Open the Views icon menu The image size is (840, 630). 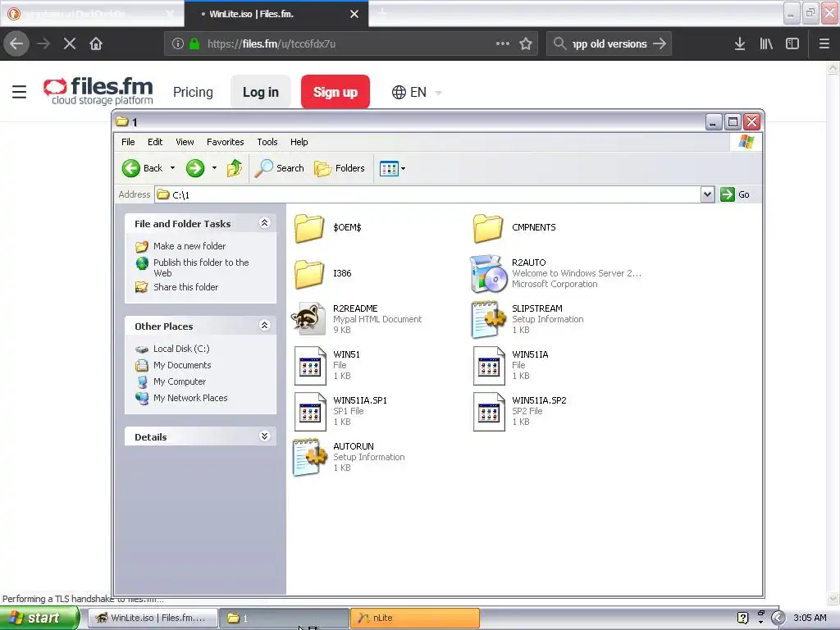[393, 168]
